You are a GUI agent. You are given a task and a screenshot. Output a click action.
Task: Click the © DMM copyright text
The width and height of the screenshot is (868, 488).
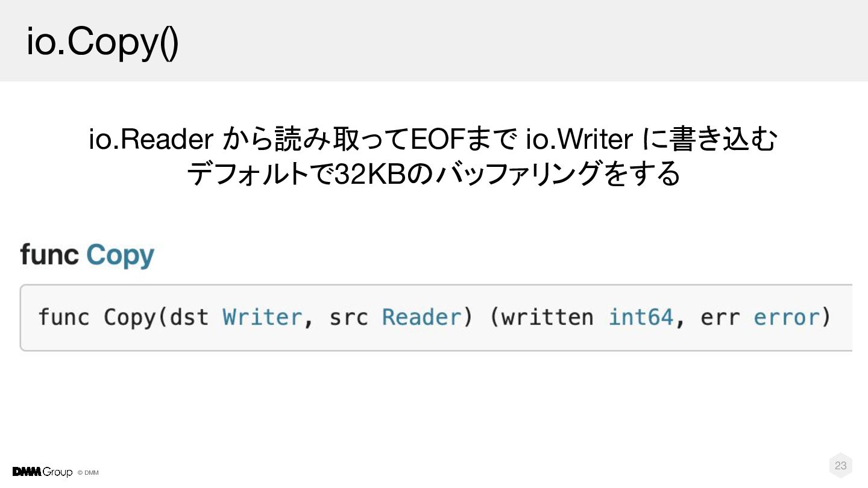click(88, 472)
